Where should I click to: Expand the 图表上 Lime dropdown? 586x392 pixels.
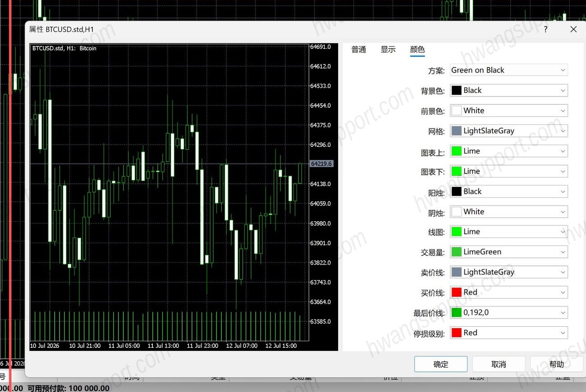(x=509, y=151)
